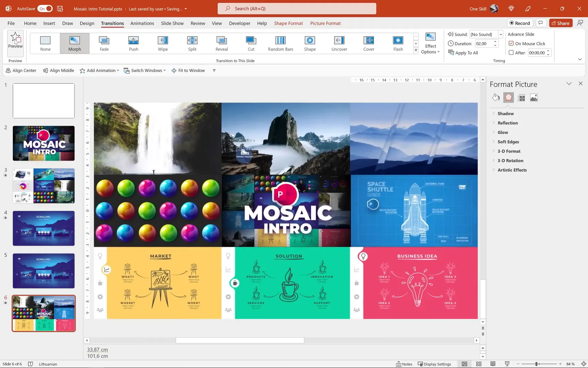
Task: Select the Wipe transition
Action: [x=163, y=43]
